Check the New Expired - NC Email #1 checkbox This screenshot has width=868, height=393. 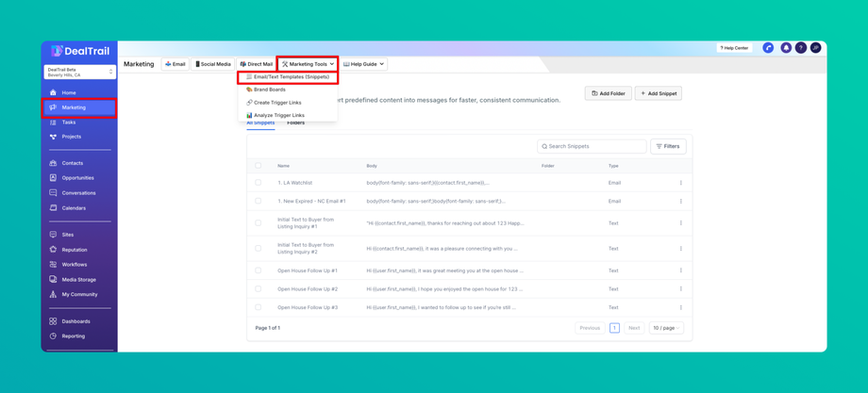tap(258, 201)
